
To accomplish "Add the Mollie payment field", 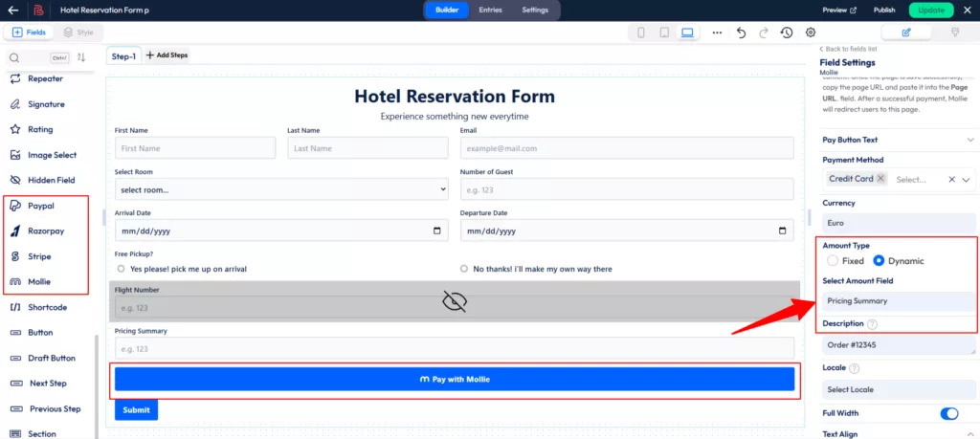I will pos(38,281).
